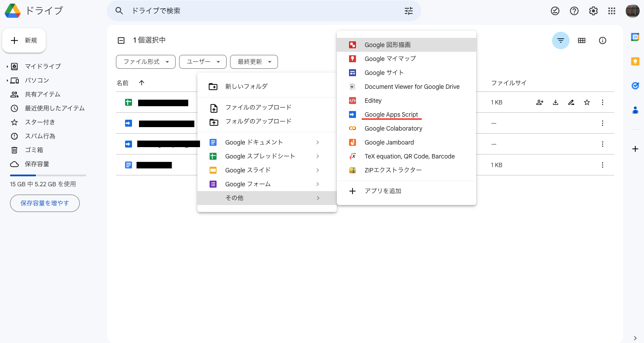Share the selected file via person-add icon
This screenshot has height=343, width=644.
[x=539, y=102]
